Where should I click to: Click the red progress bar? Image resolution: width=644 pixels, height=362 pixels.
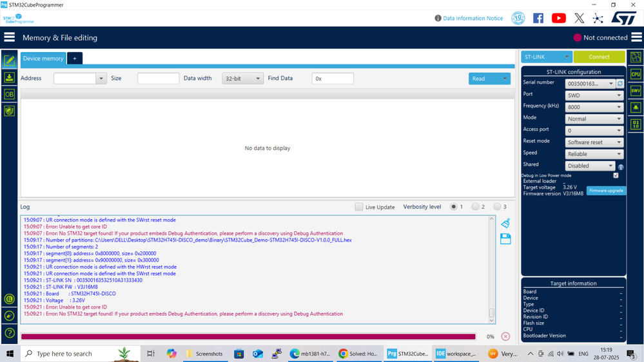[248, 336]
